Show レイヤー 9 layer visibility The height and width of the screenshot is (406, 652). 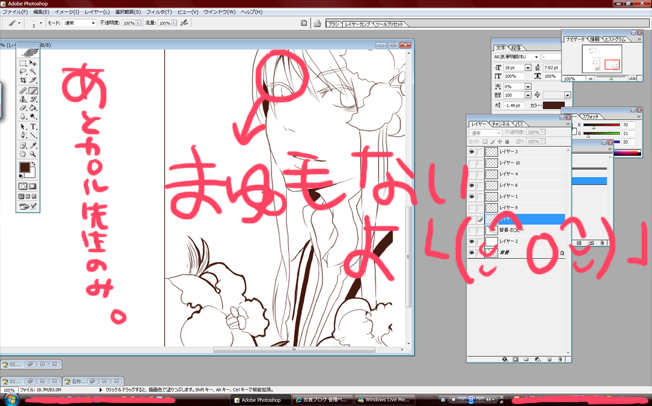[x=472, y=208]
